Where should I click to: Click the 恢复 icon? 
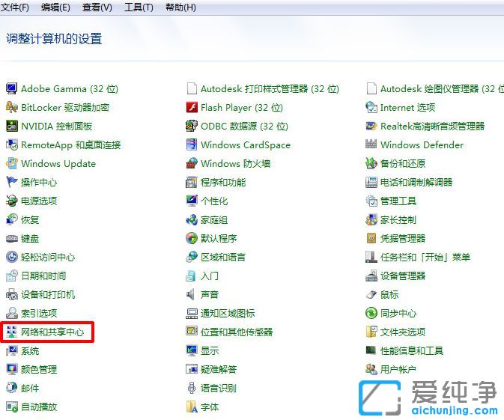[x=12, y=219]
